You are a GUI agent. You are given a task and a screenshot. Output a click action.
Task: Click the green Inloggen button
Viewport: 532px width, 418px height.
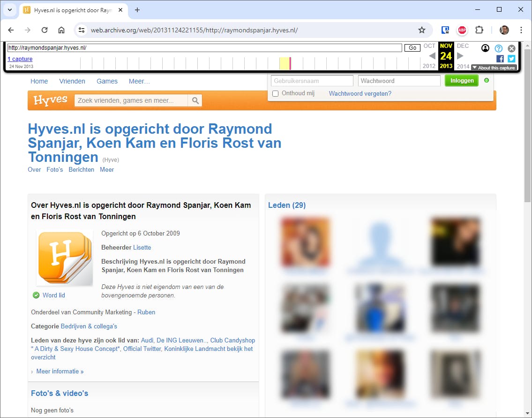tap(462, 81)
